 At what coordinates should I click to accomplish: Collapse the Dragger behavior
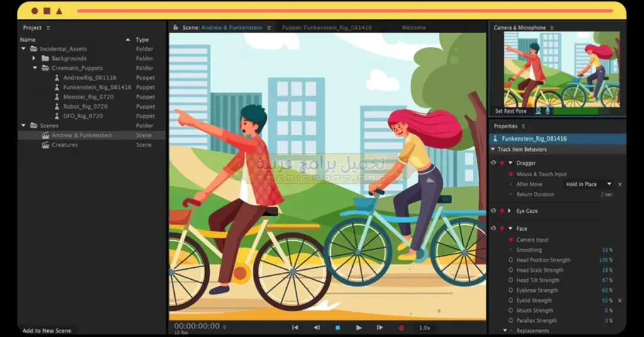coord(511,163)
